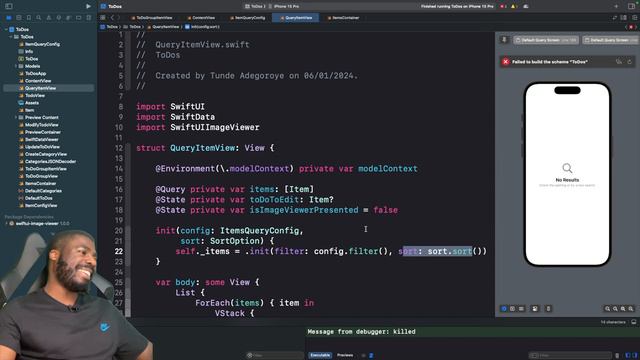Click Failed to build scheme error banner
Screen dimensions: 640x360
click(568, 62)
